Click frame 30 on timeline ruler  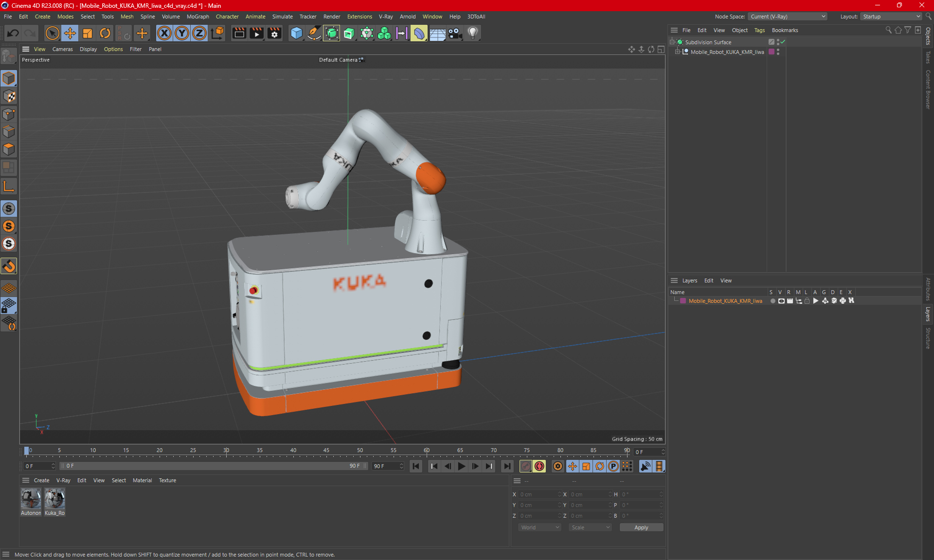pos(226,451)
